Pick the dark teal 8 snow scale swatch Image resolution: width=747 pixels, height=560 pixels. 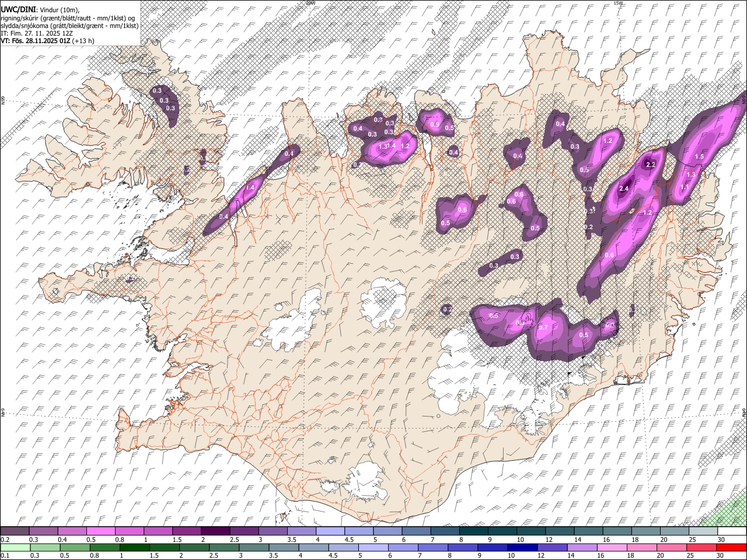tap(473, 531)
